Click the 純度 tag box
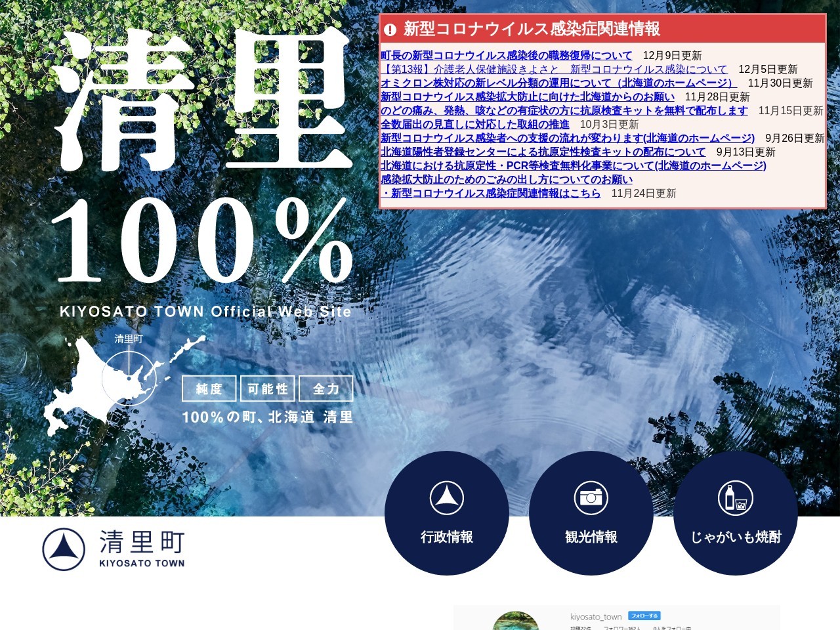This screenshot has height=630, width=840. coord(209,389)
